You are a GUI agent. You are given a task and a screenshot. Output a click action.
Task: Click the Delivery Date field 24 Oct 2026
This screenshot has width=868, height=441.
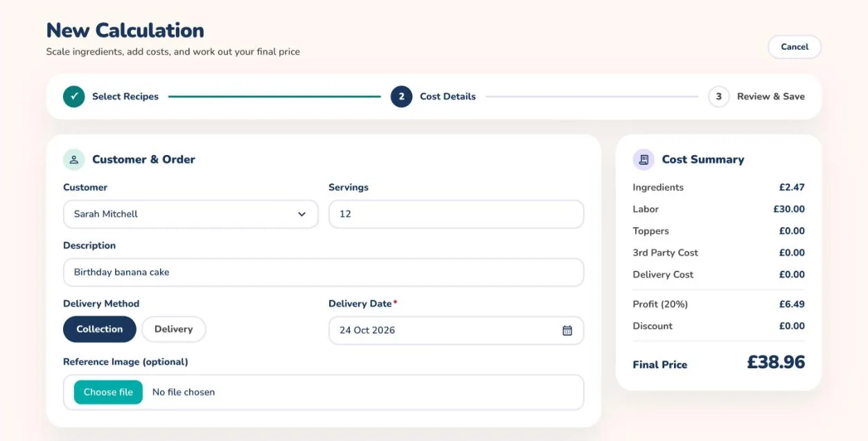456,330
